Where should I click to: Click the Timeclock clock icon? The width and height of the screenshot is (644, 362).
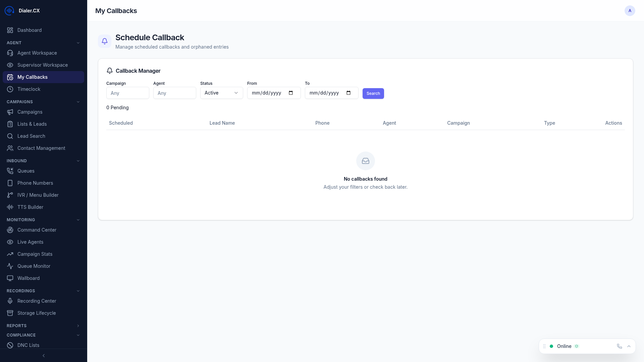(10, 89)
